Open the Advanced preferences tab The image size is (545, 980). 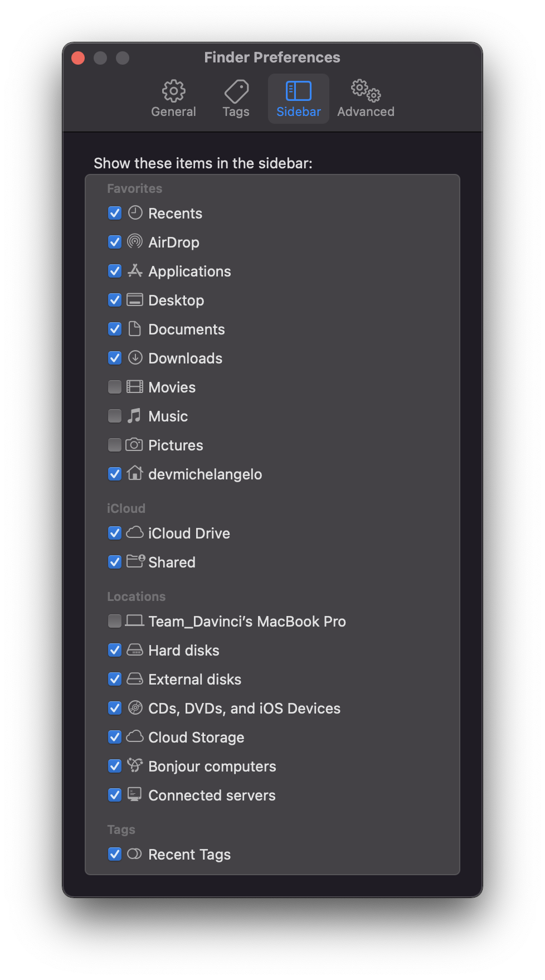[366, 98]
